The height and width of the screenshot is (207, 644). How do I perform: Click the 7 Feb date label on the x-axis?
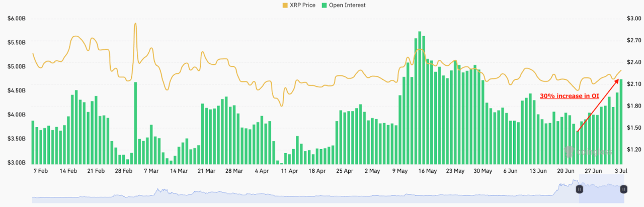[x=40, y=171]
